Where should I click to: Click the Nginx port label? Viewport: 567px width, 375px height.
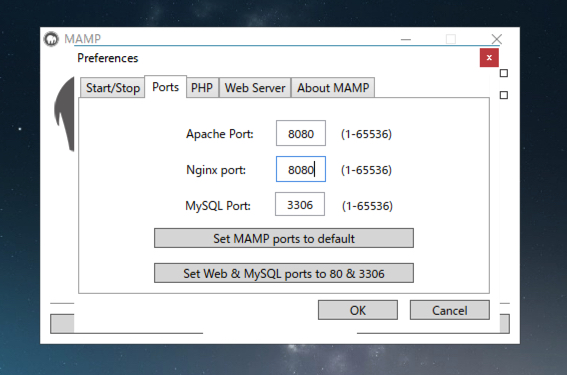point(216,170)
